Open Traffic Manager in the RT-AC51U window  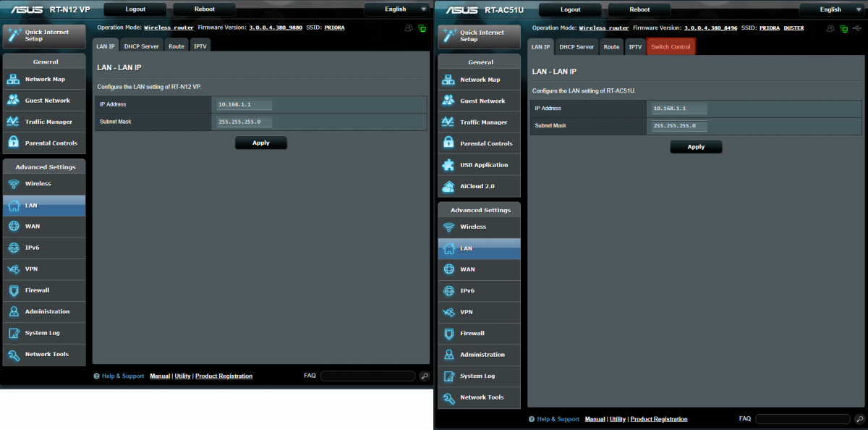[480, 122]
